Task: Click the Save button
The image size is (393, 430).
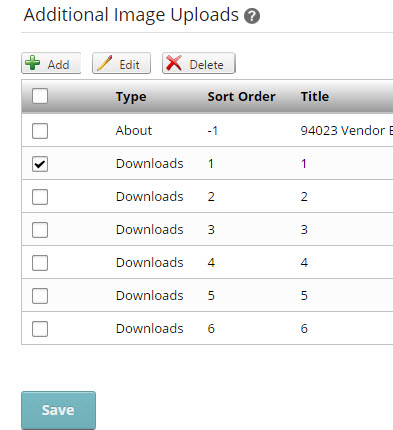Action: 58,410
